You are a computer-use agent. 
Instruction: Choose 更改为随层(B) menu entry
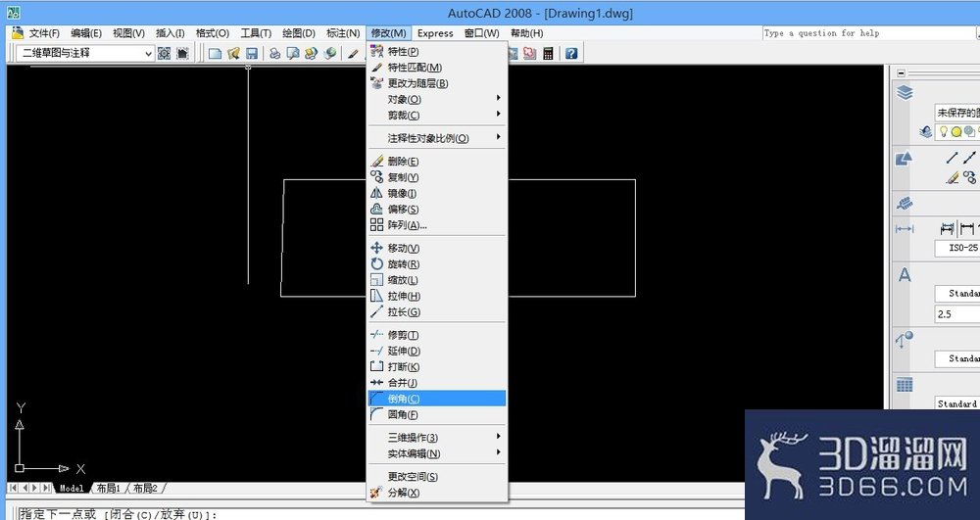[x=437, y=83]
